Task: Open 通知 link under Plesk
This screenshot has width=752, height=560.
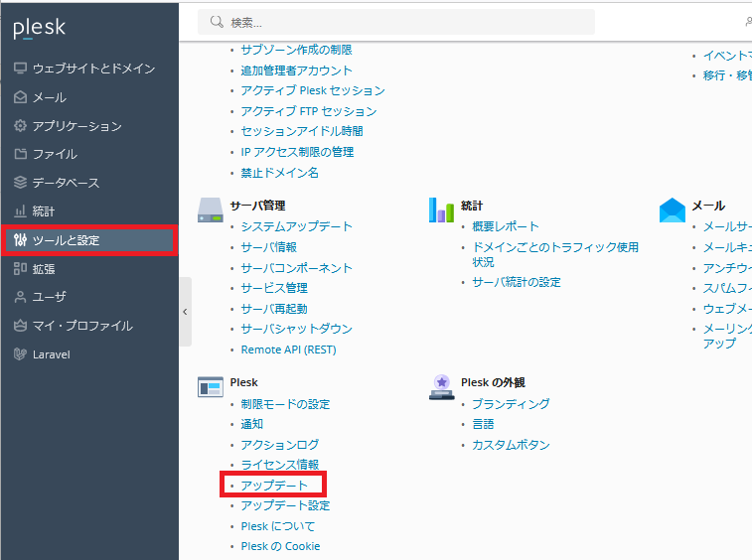Action: [251, 424]
